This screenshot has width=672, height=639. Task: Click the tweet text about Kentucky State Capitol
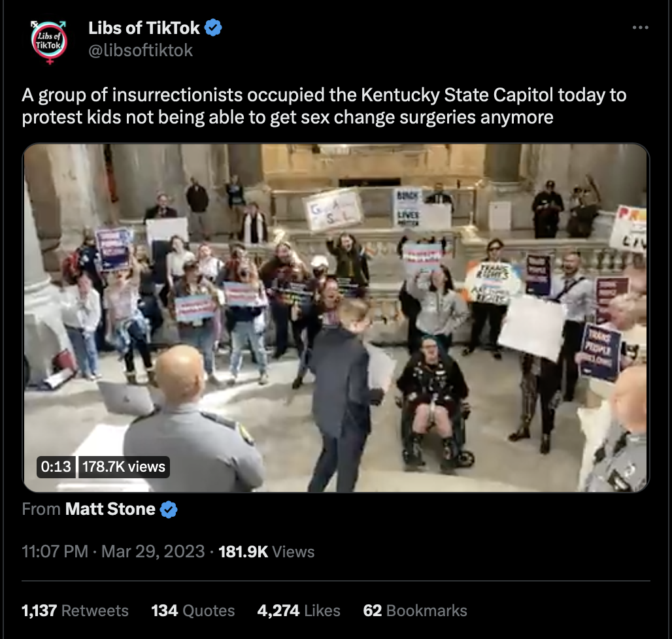point(324,106)
